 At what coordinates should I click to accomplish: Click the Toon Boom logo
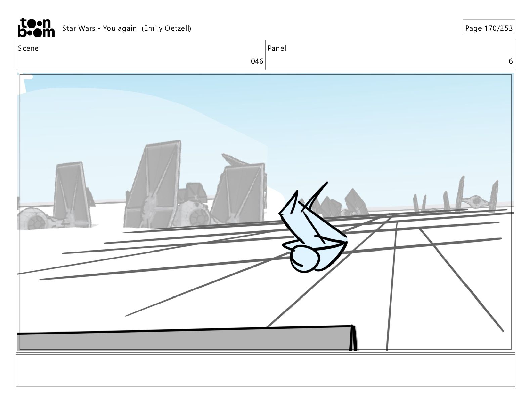pyautogui.click(x=36, y=28)
